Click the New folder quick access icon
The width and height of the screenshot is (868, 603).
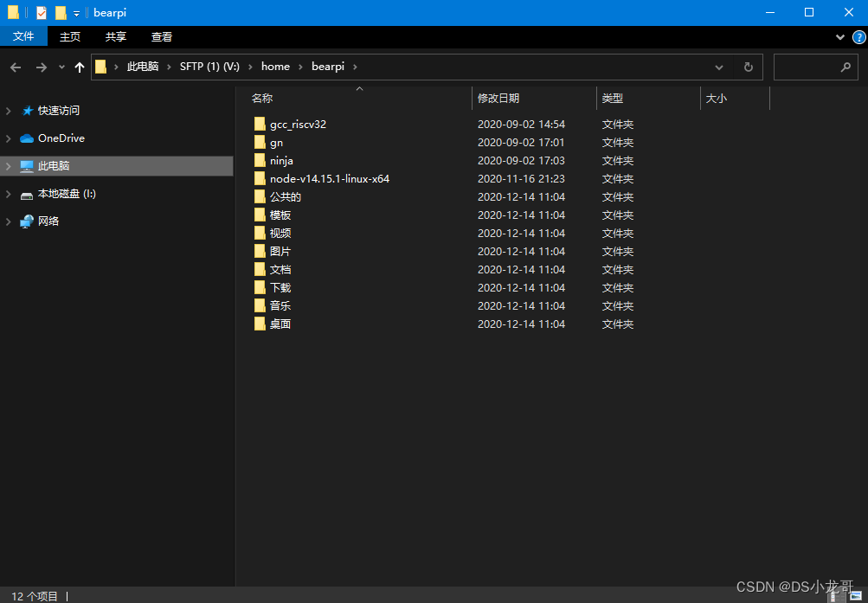61,12
